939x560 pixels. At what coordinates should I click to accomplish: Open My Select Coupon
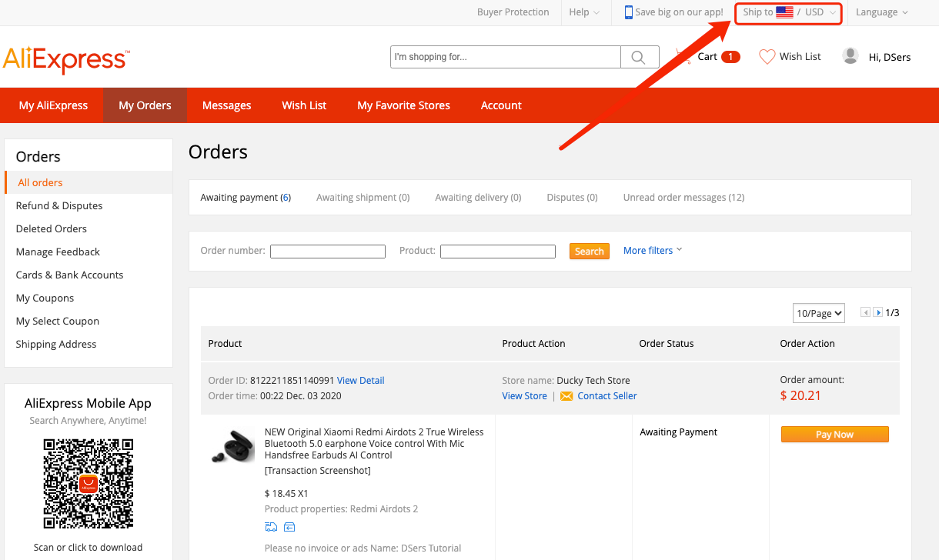click(58, 321)
